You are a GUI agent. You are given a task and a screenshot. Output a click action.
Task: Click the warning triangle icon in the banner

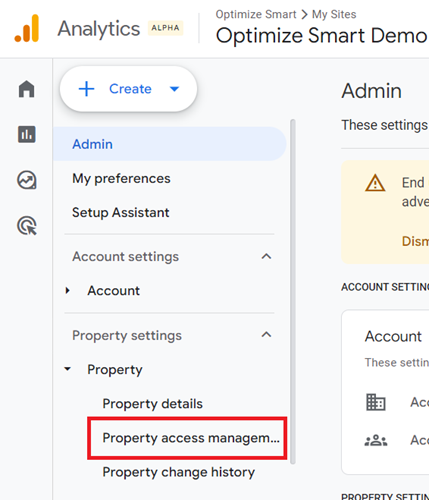(375, 183)
